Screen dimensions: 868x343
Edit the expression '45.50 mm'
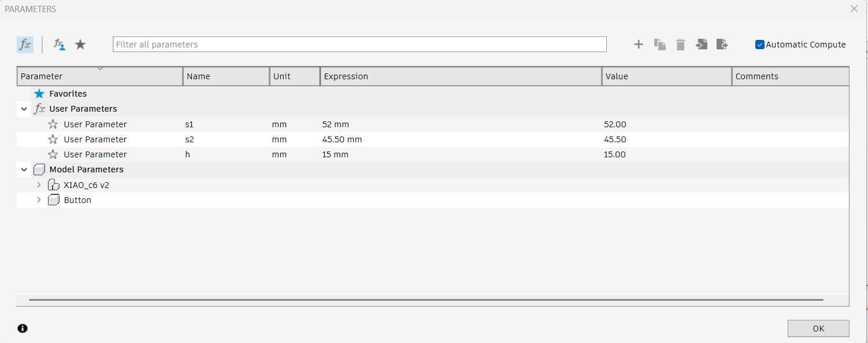pyautogui.click(x=342, y=139)
